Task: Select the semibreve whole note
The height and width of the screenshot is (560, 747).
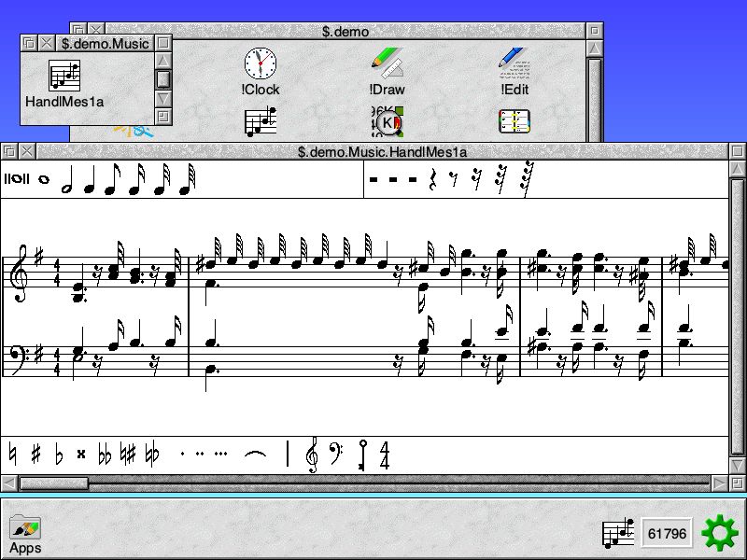Action: point(43,179)
